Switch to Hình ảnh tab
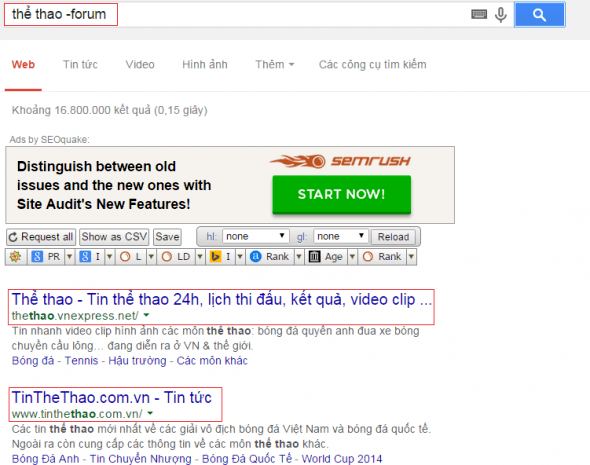Image resolution: width=590 pixels, height=465 pixels. [x=205, y=64]
